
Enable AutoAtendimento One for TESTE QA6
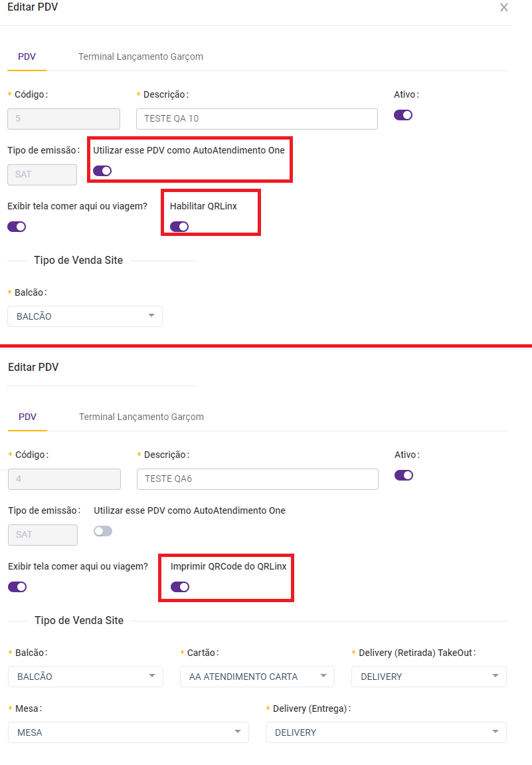(103, 531)
